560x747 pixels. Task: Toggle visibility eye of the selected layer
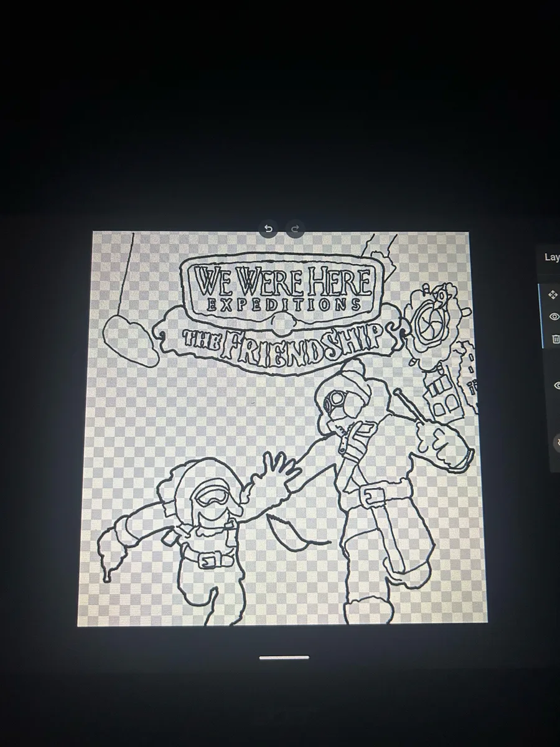pyautogui.click(x=554, y=317)
